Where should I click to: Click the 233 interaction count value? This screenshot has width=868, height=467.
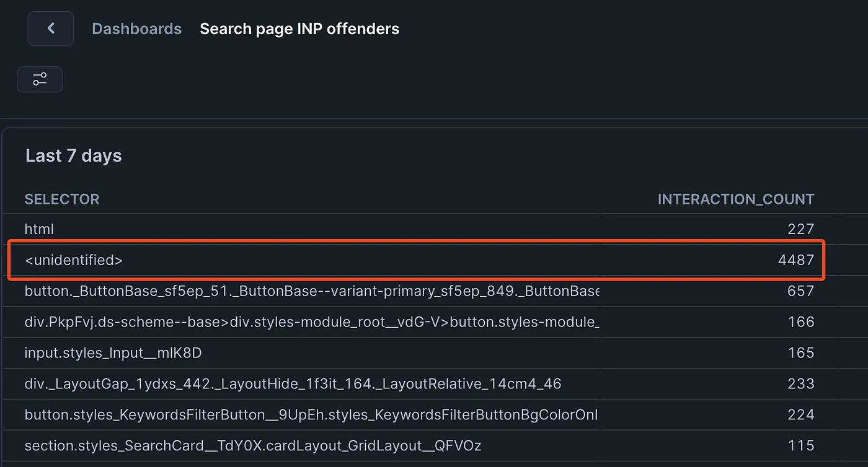(800, 384)
